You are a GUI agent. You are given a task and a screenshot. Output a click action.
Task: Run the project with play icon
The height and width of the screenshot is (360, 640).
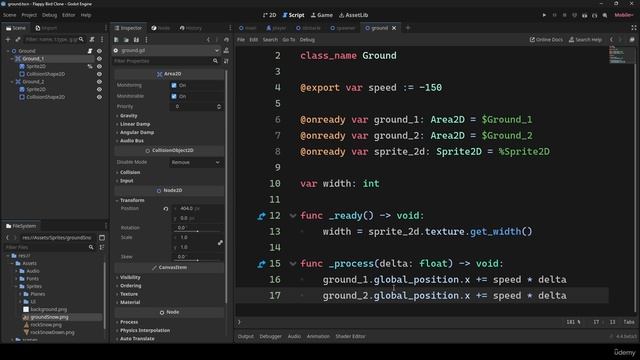click(x=544, y=15)
